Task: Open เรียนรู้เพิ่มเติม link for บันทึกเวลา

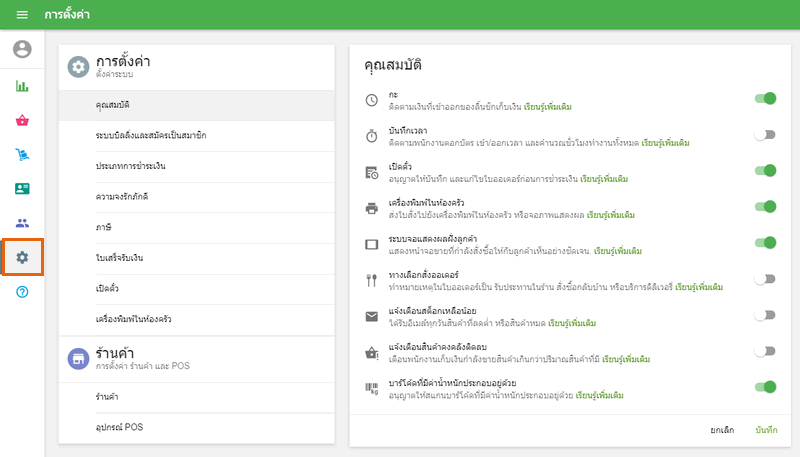Action: pyautogui.click(x=665, y=143)
